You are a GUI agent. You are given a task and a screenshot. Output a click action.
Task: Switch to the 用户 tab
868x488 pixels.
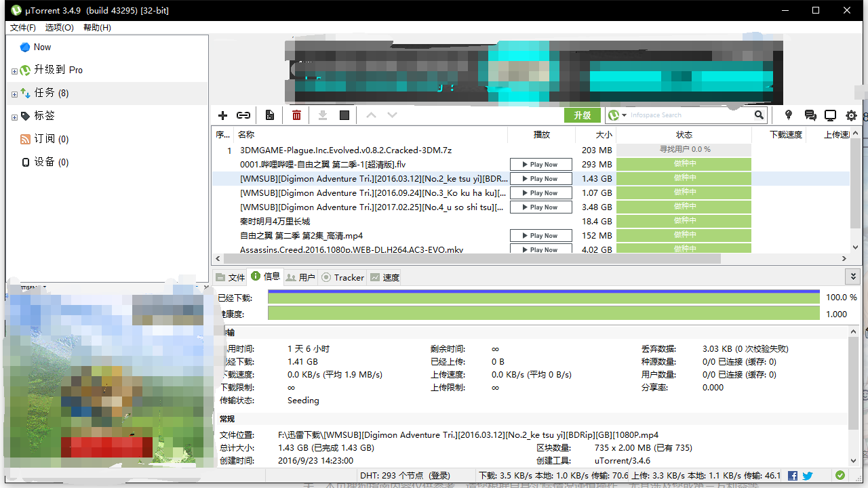tap(300, 277)
